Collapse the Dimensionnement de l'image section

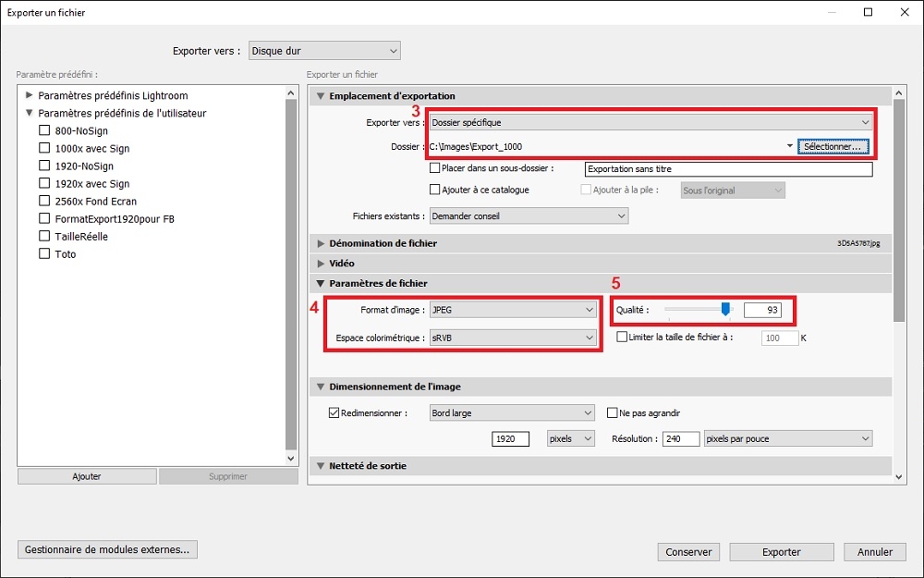[x=321, y=387]
